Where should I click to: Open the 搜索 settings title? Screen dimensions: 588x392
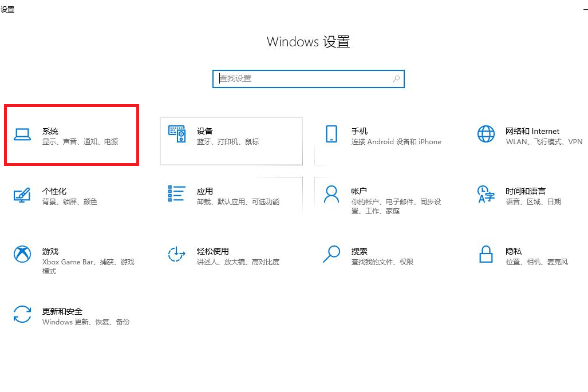click(359, 251)
